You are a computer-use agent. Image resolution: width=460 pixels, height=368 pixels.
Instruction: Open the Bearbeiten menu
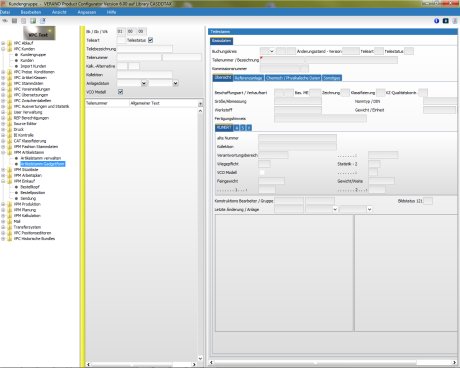[x=31, y=12]
